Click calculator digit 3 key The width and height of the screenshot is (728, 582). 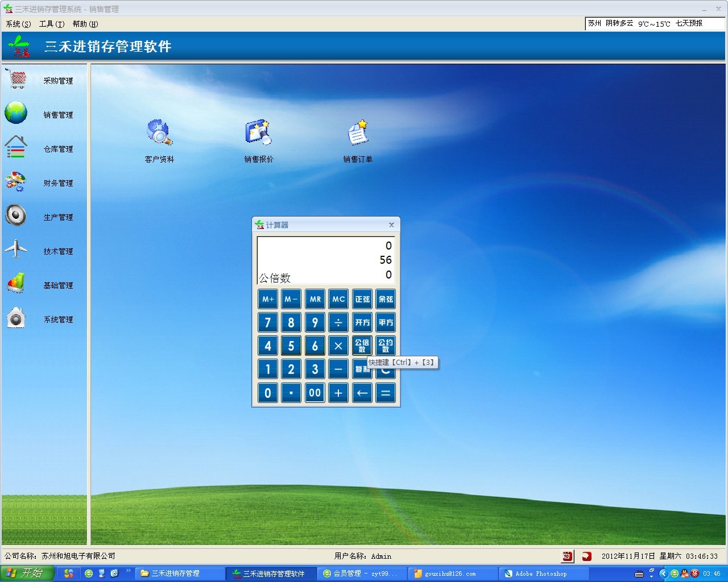(x=315, y=369)
